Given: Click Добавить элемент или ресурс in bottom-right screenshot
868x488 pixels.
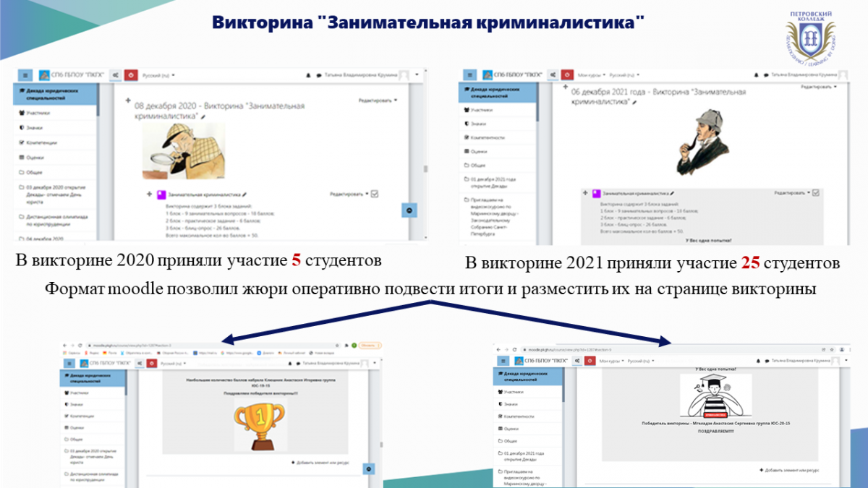Looking at the screenshot, I should pos(789,469).
